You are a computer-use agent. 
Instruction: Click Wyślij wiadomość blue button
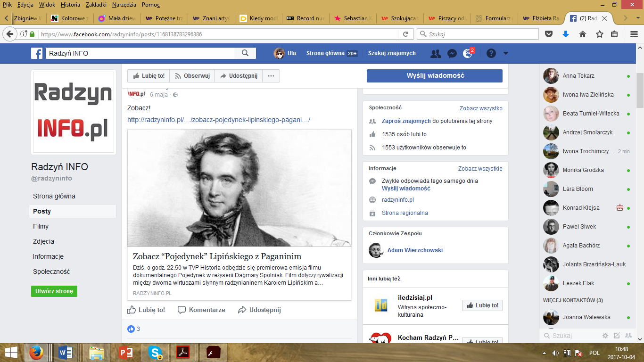[x=435, y=76]
